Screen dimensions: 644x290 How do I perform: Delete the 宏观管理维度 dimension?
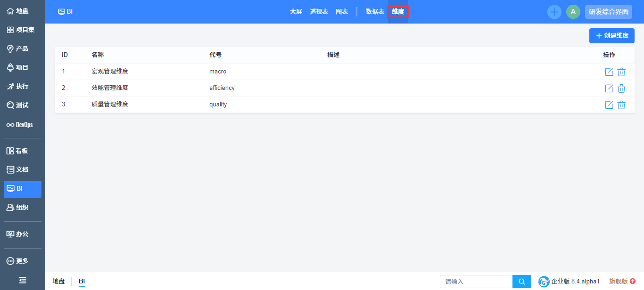(621, 72)
